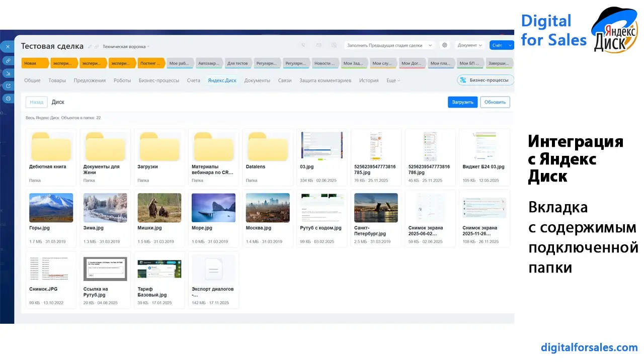Open the Материалы вебинара по CR folder icon
The height and width of the screenshot is (362, 644).
(x=213, y=146)
